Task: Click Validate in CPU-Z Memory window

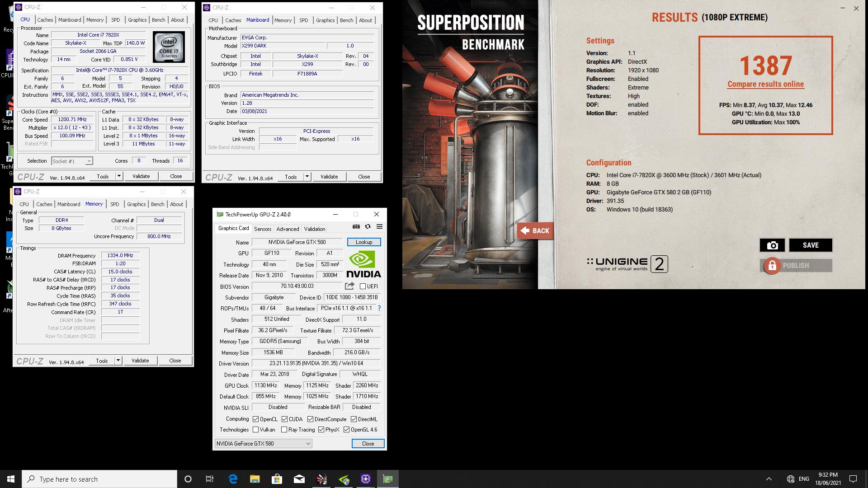Action: click(140, 361)
